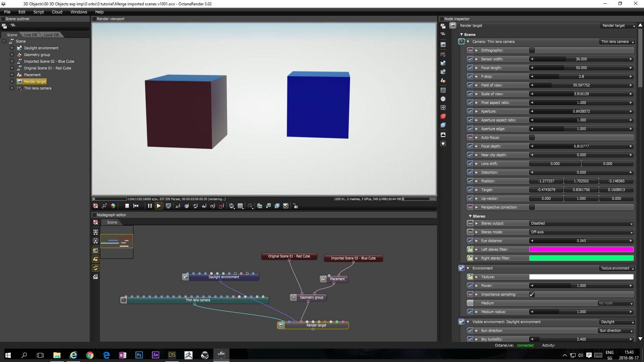
Task: Click the render region picker icon
Action: 221,206
